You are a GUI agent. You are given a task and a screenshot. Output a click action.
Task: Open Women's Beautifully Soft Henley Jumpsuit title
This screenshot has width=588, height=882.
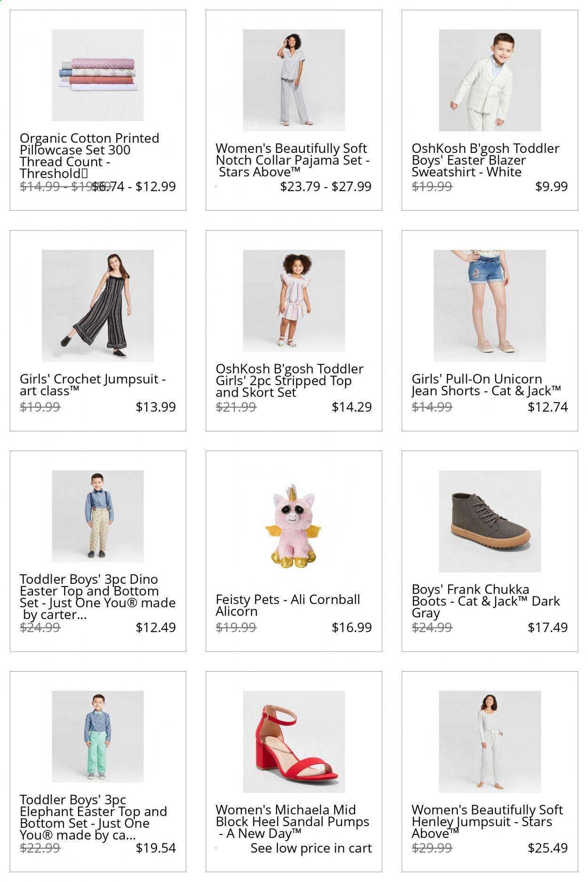point(487,822)
